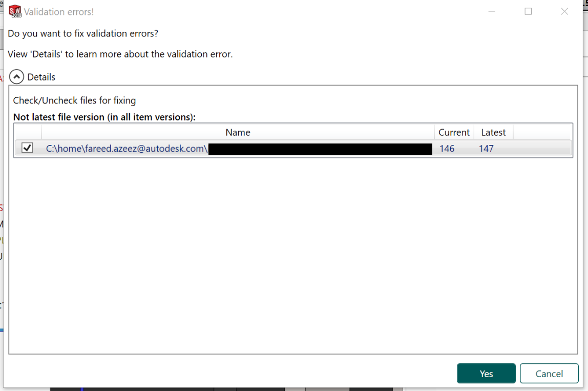Click the latest version number 147

[486, 148]
